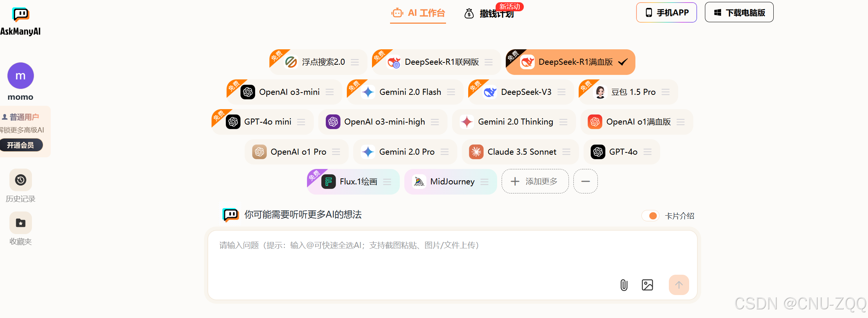The width and height of the screenshot is (868, 318).
Task: Click the phone icon in 手机APP
Action: [649, 12]
